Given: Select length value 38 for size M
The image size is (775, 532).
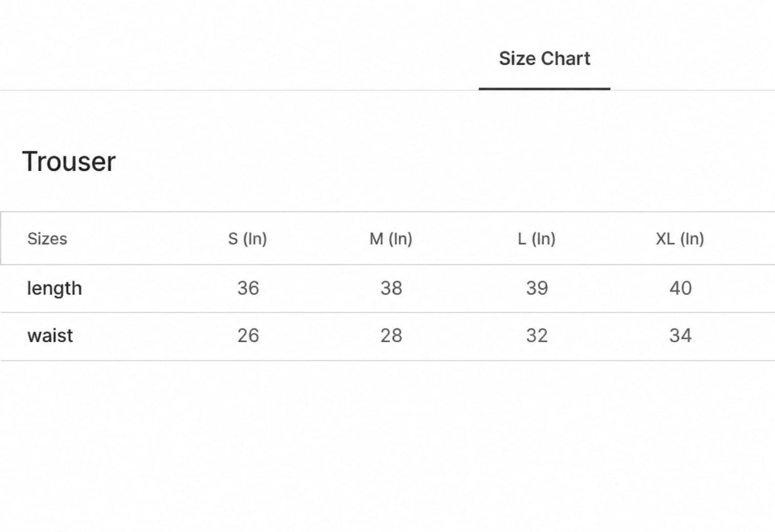Looking at the screenshot, I should [x=391, y=288].
